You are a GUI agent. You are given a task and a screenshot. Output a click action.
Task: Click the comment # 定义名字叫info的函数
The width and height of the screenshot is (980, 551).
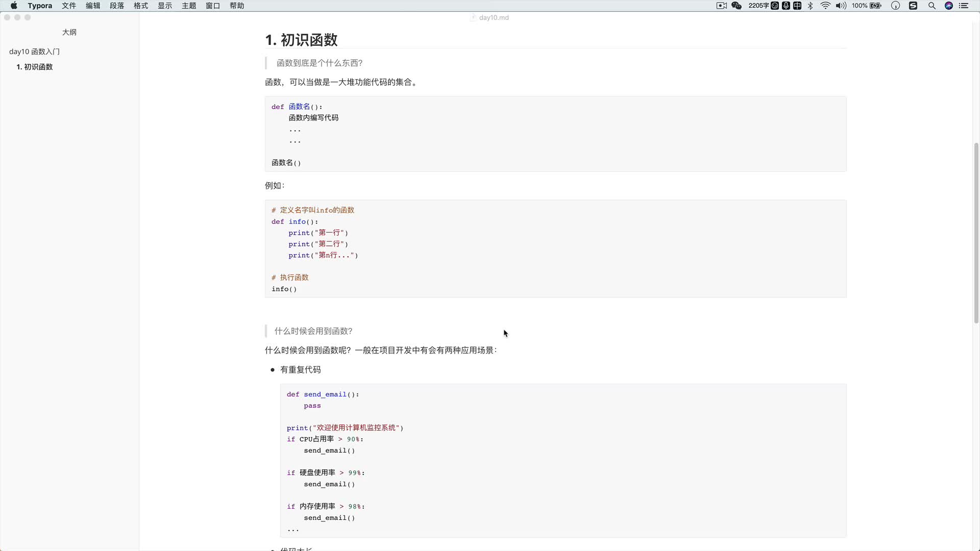[313, 210]
